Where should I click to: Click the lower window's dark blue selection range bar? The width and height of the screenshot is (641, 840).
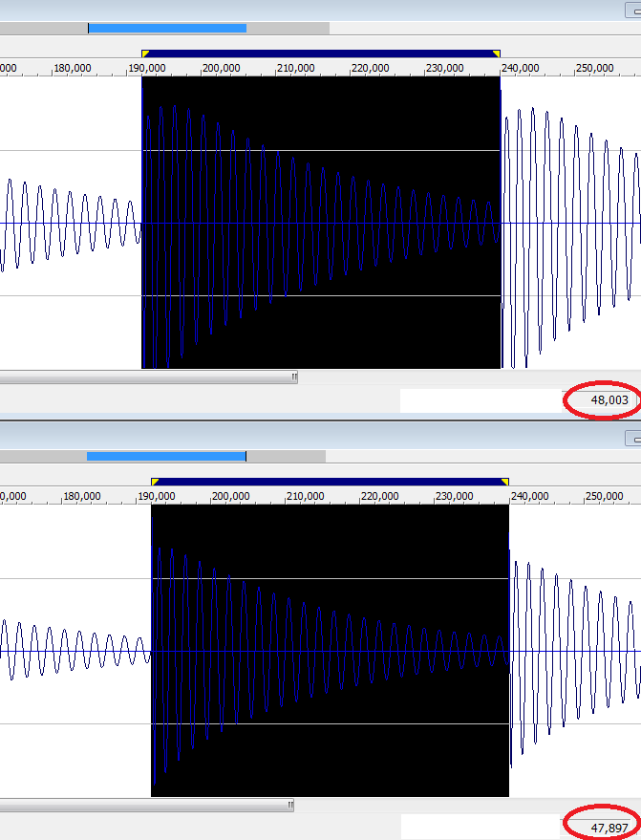coord(330,483)
